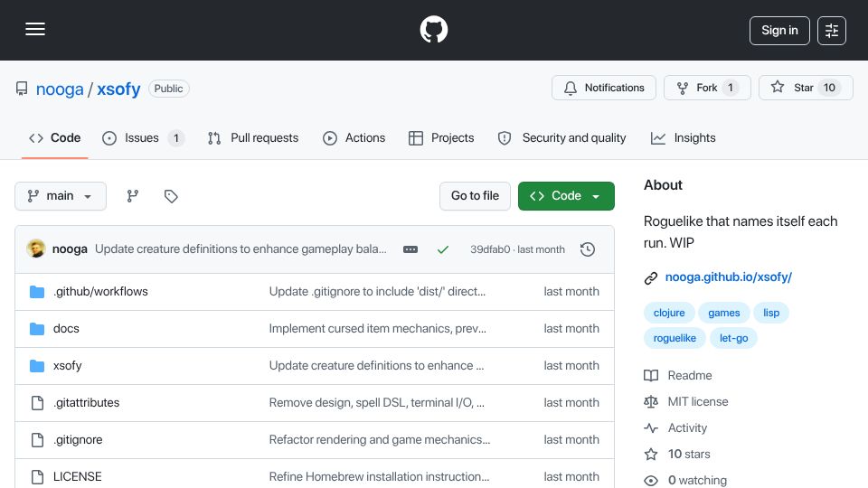Open nooga's avatar in latest commit
The width and height of the screenshot is (868, 488).
36,249
